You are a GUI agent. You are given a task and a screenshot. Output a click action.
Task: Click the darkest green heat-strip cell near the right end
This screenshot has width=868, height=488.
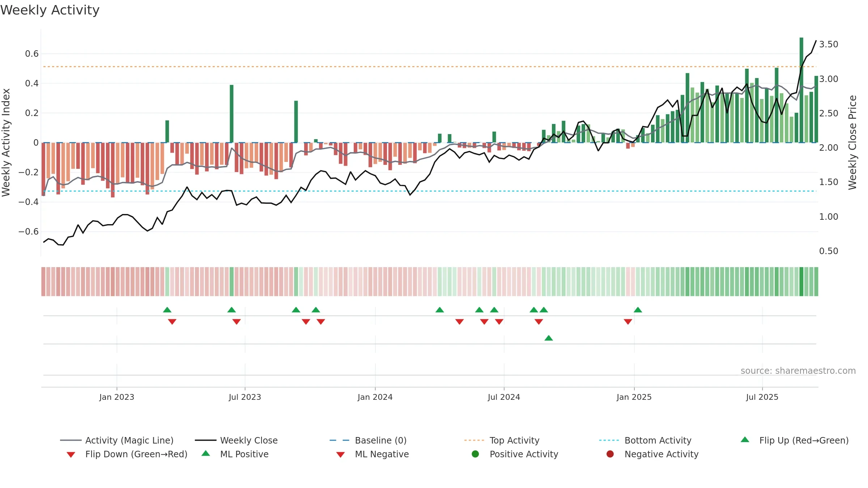click(801, 282)
